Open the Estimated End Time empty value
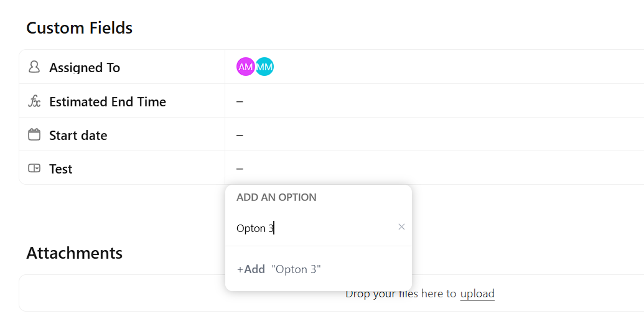This screenshot has height=334, width=644. (x=240, y=101)
